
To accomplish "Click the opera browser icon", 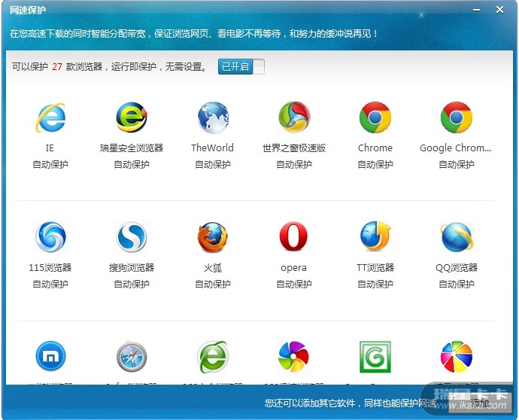I will (x=294, y=236).
